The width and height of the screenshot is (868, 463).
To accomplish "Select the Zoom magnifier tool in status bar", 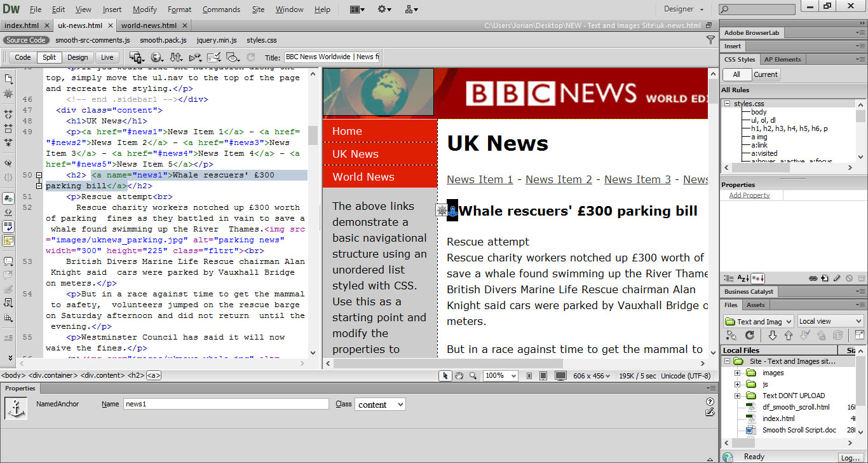I will (473, 375).
